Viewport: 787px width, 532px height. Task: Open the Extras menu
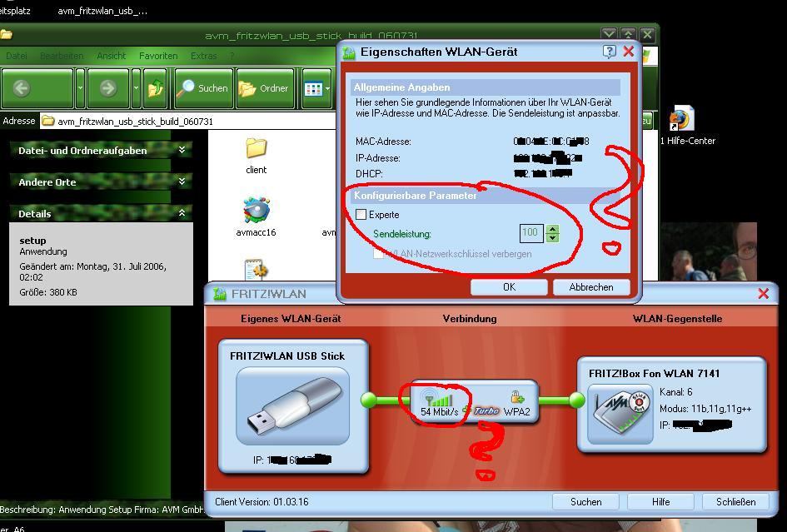[x=204, y=56]
